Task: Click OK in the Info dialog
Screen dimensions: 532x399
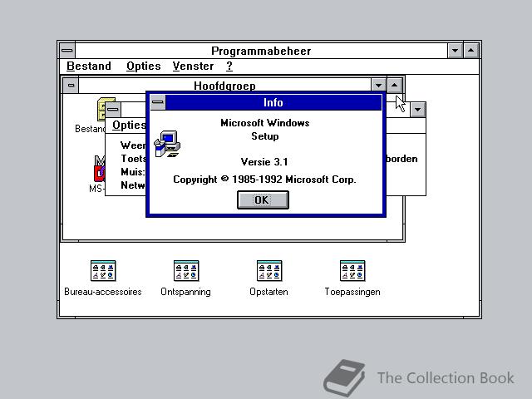Action: (263, 199)
